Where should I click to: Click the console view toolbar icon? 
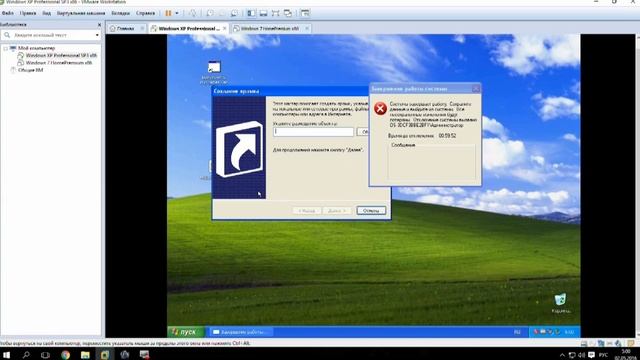[x=305, y=13]
